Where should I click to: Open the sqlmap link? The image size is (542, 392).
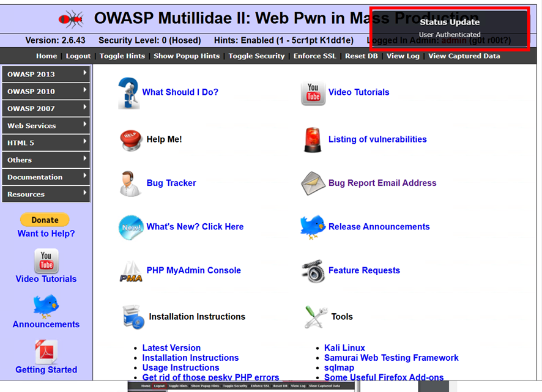coord(339,368)
